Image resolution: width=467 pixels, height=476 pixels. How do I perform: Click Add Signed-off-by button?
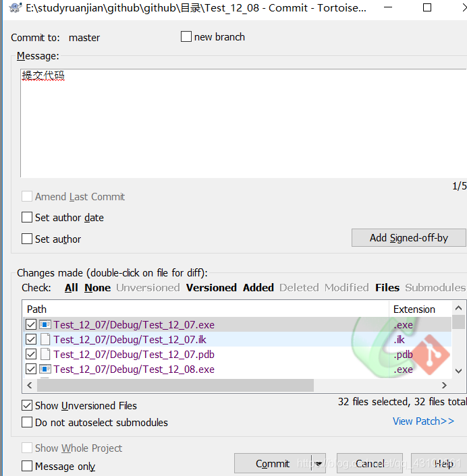pos(409,238)
